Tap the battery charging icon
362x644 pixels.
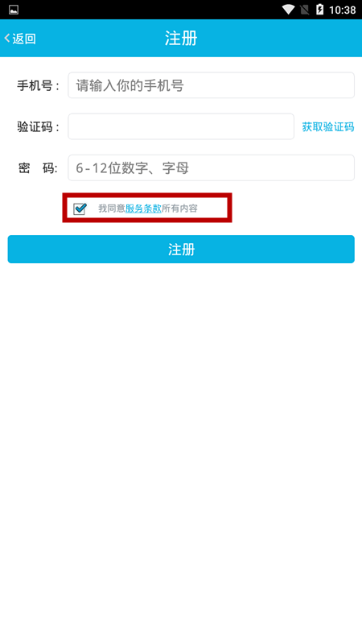[319, 10]
